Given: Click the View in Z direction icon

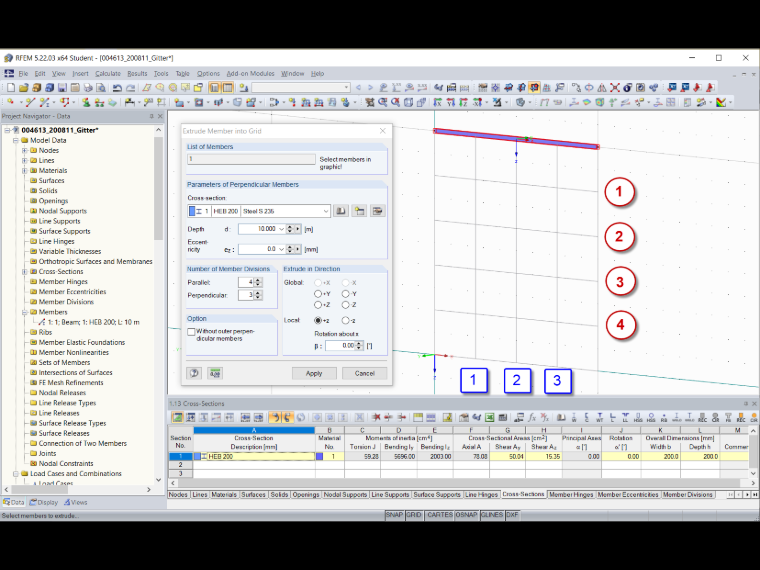Looking at the screenshot, I should coord(463,102).
